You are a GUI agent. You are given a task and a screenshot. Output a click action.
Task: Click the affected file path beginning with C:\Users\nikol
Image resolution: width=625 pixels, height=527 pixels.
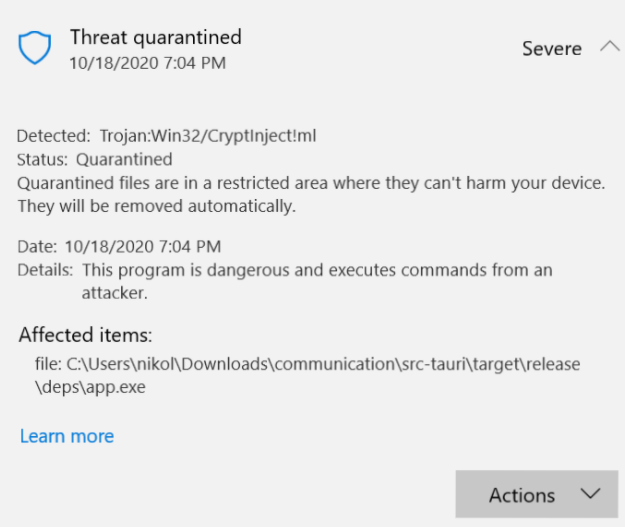point(325,362)
